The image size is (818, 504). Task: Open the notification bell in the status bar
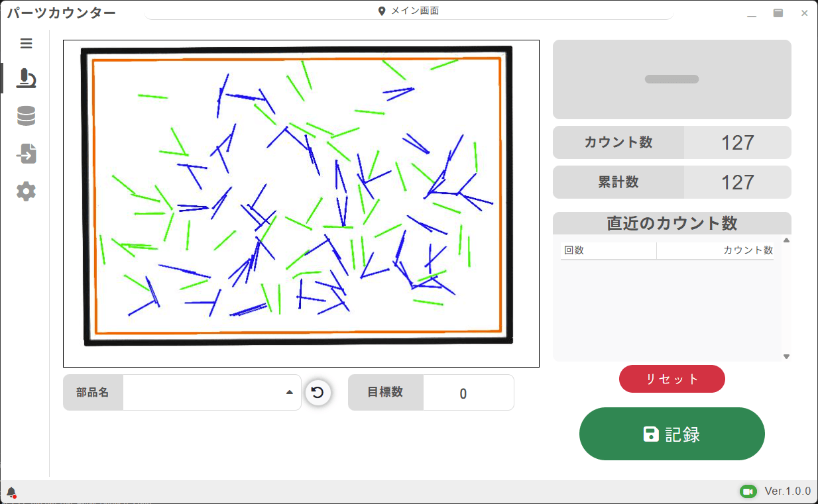[12, 491]
